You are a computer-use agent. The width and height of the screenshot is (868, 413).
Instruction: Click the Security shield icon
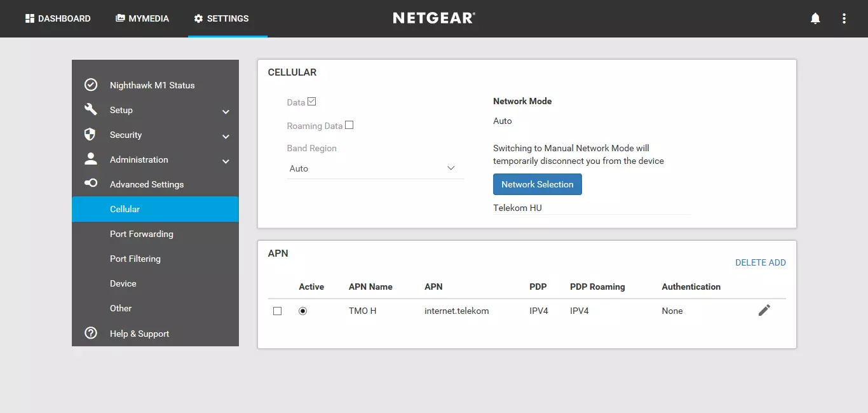(90, 134)
